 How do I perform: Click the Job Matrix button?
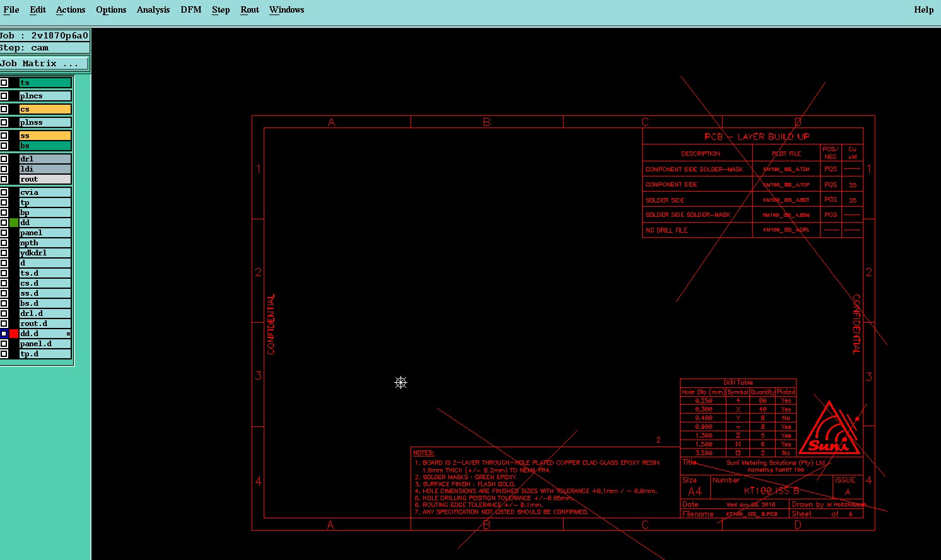(44, 63)
